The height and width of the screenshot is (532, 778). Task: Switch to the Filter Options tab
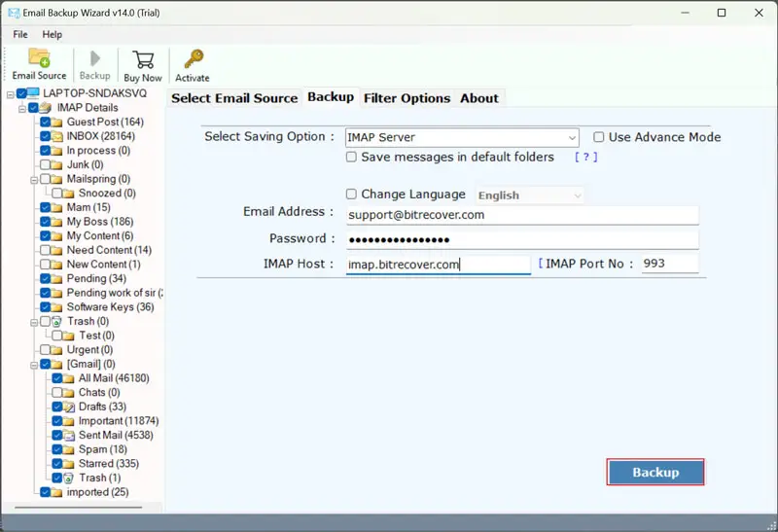click(x=407, y=98)
